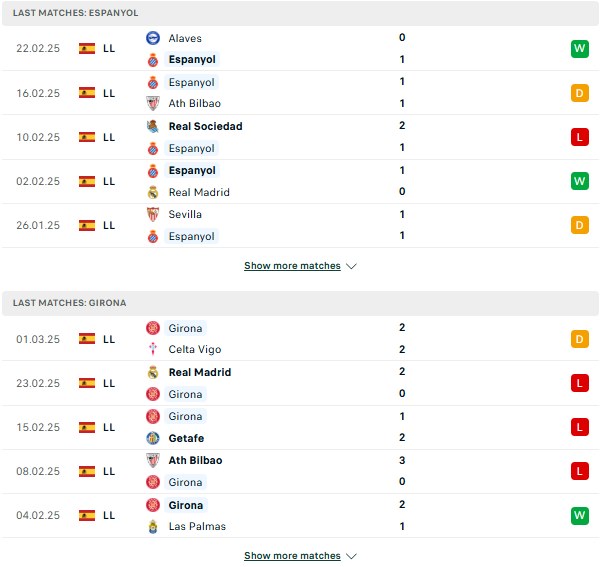Open the Espanyol vs Real Madrid match row dated 02.02.25
This screenshot has height=567, width=601.
click(300, 181)
